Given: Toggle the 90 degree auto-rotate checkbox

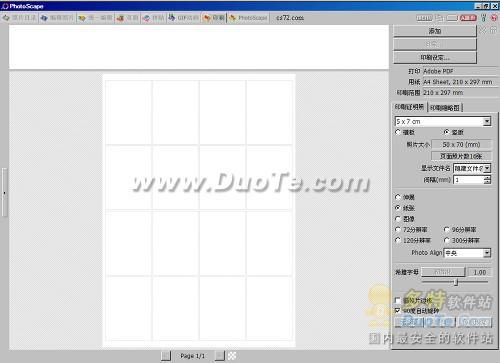Looking at the screenshot, I should [397, 310].
